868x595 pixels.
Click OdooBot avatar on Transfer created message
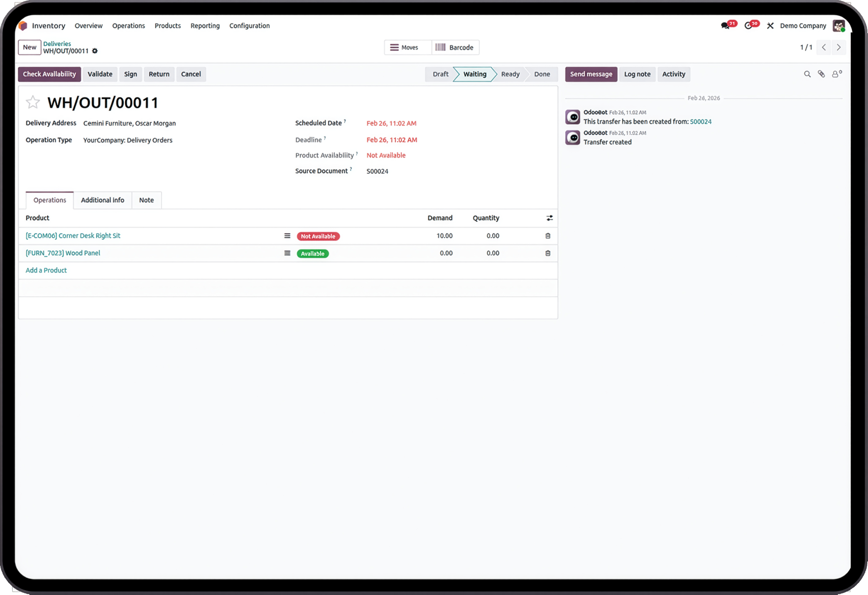pyautogui.click(x=573, y=137)
